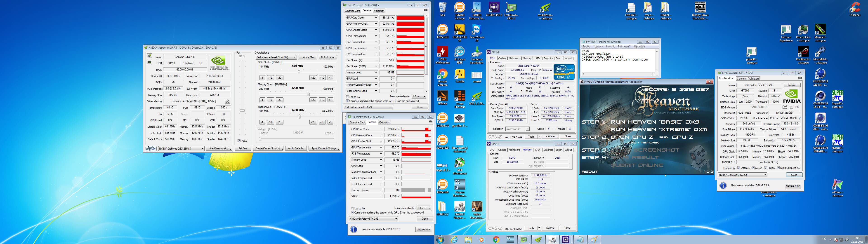
Task: Open the wPrime desktop shortcut
Action: [x=837, y=188]
